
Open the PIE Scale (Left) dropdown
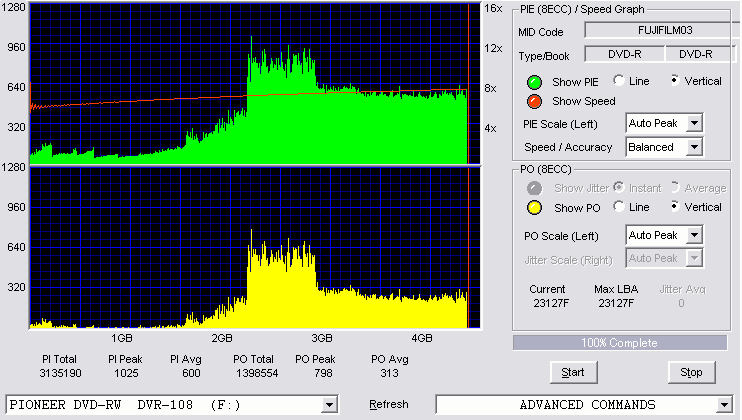coord(694,123)
